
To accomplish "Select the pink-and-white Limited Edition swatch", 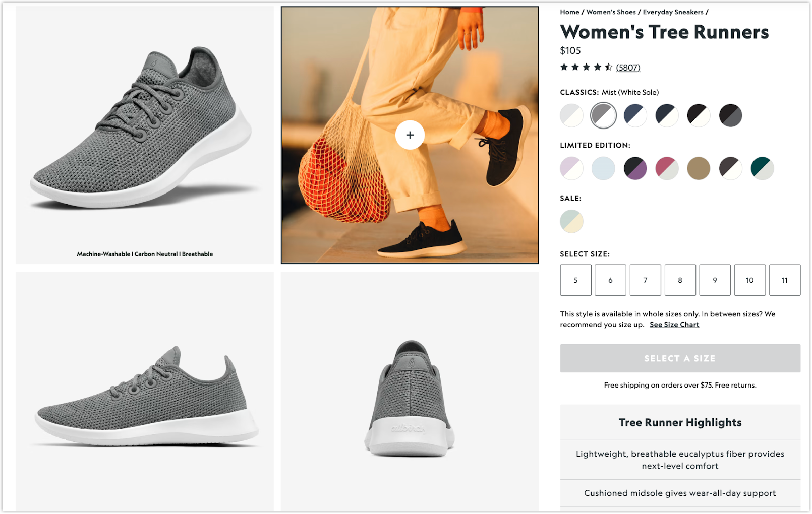I will coord(667,168).
